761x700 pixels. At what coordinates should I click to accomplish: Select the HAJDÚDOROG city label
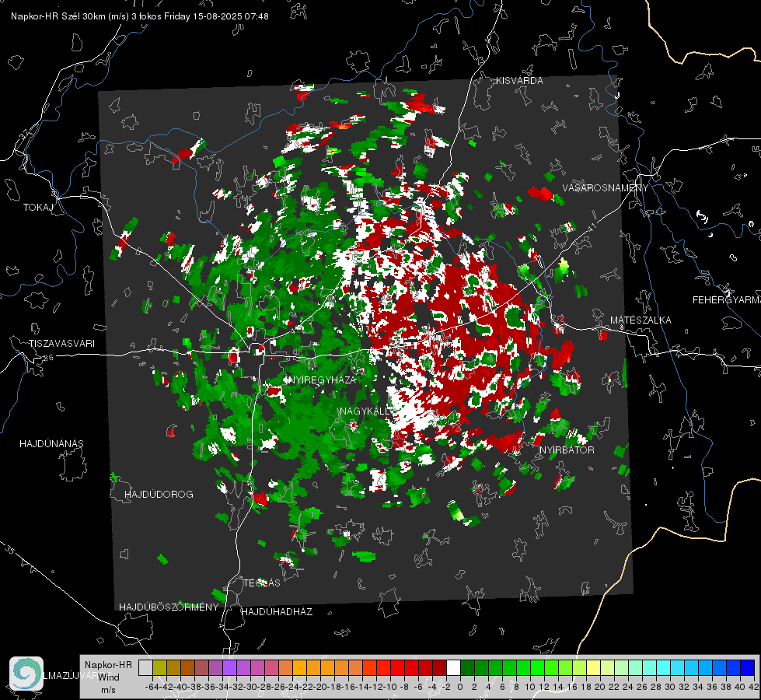[x=159, y=494]
